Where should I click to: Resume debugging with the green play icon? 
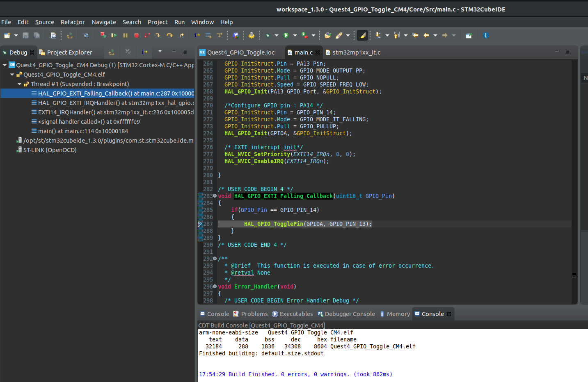(x=114, y=36)
